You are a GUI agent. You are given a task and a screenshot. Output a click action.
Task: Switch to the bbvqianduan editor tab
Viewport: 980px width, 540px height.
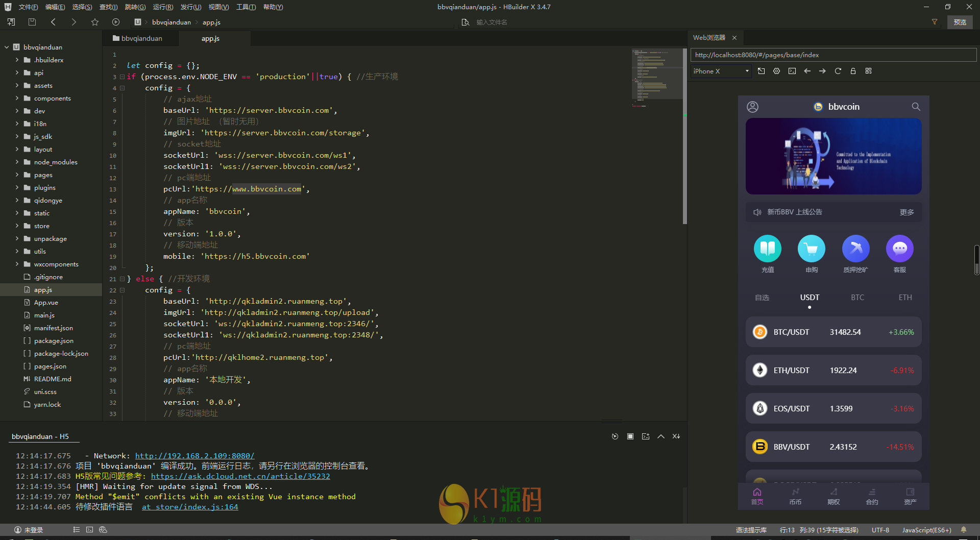point(138,39)
